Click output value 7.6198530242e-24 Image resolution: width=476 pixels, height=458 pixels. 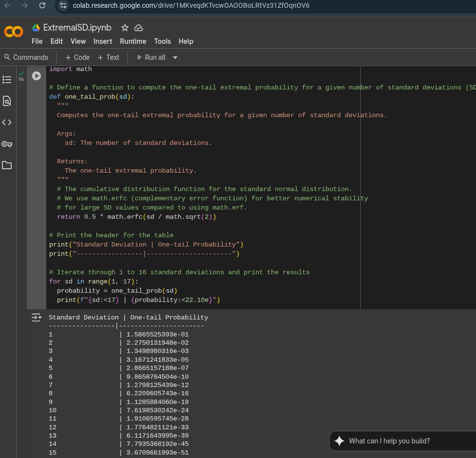pyautogui.click(x=158, y=410)
